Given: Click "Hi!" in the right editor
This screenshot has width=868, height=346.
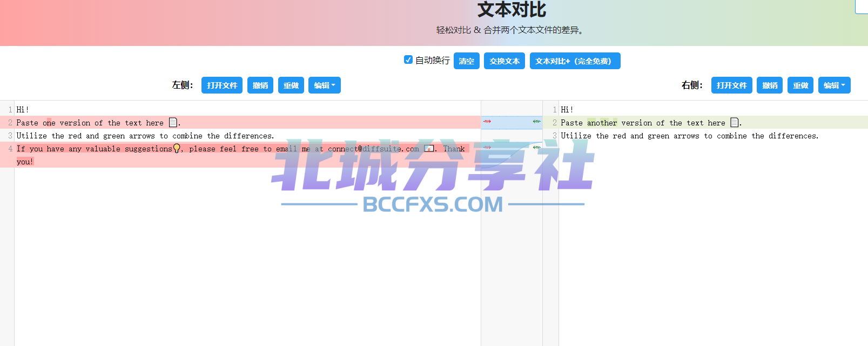Looking at the screenshot, I should coord(567,110).
